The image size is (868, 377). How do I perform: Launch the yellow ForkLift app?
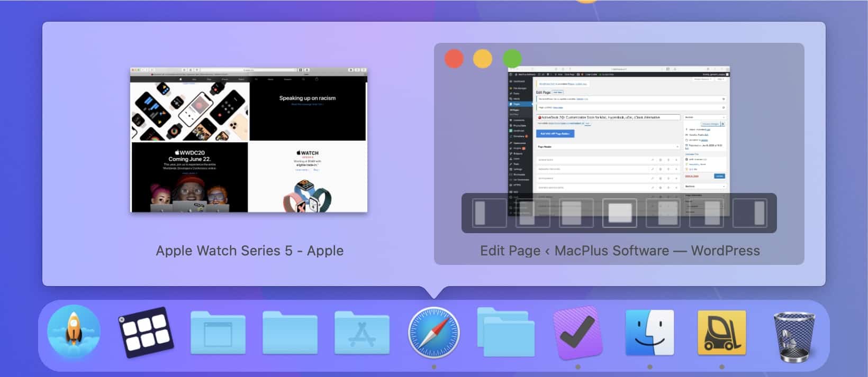[722, 333]
